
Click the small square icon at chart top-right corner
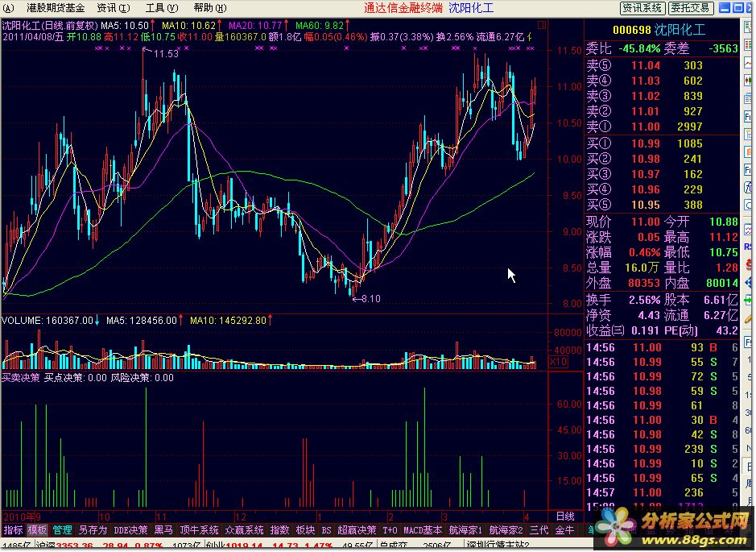coord(542,25)
